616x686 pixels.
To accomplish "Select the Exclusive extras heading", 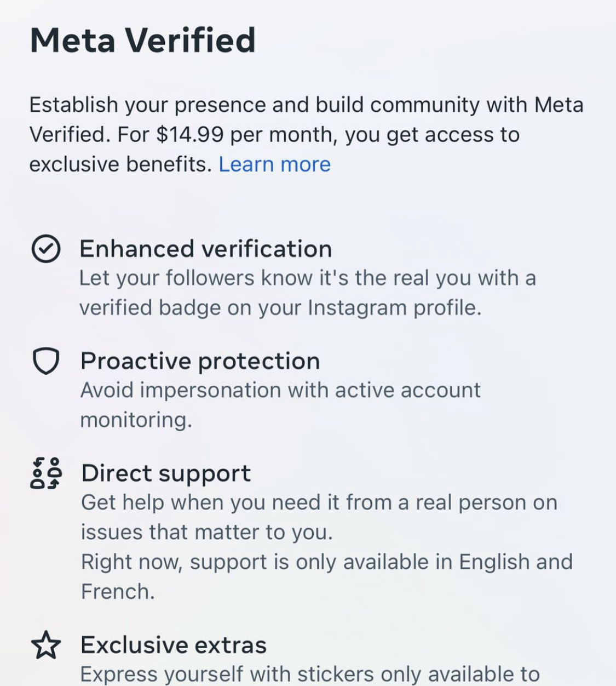I will click(x=174, y=645).
